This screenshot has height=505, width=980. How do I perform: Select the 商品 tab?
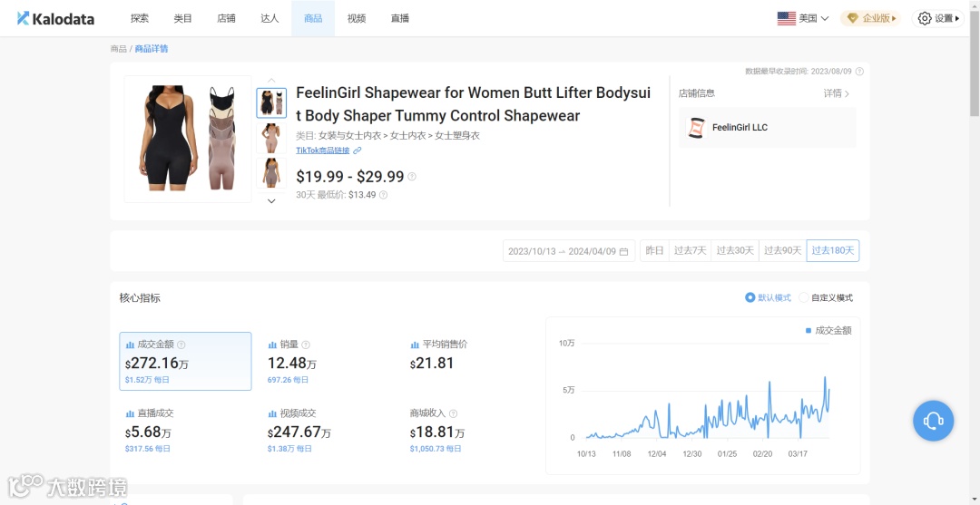pyautogui.click(x=313, y=19)
